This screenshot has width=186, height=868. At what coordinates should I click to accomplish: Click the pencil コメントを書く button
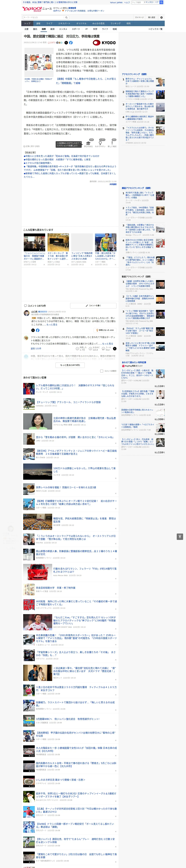click(93, 306)
